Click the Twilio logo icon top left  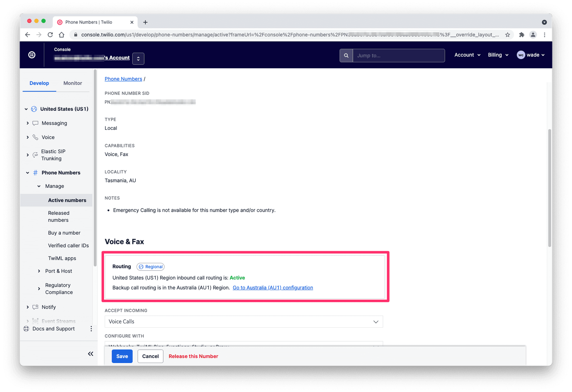pyautogui.click(x=32, y=55)
